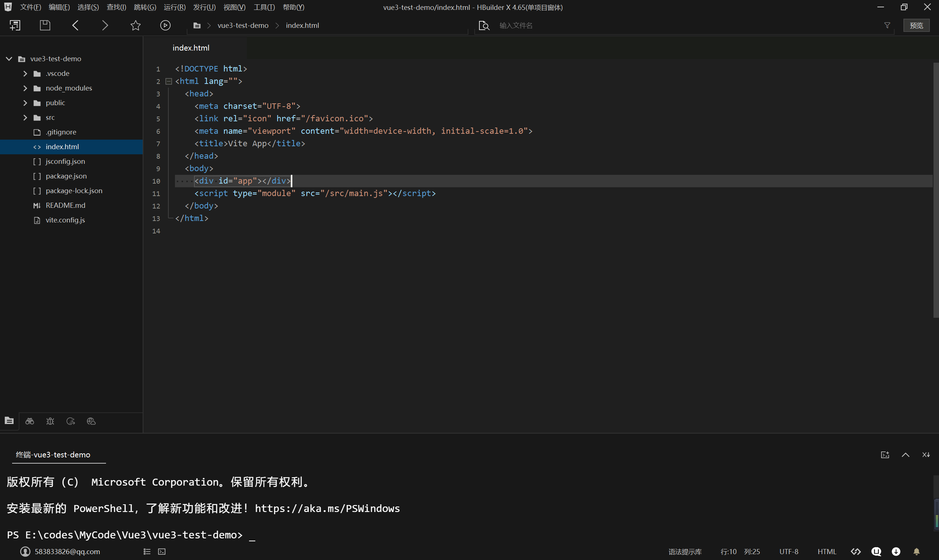Screen dimensions: 939x560
Task: Expand the node_modules folder
Action: pyautogui.click(x=25, y=88)
